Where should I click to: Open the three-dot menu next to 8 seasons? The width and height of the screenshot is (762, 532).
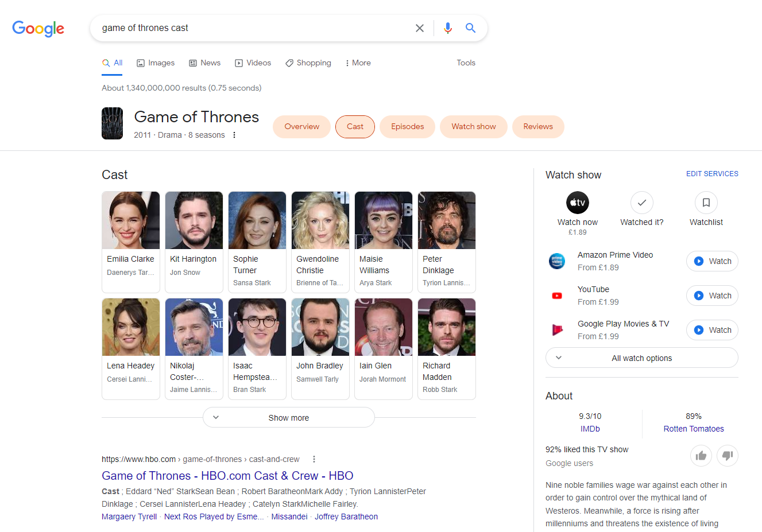pyautogui.click(x=234, y=134)
